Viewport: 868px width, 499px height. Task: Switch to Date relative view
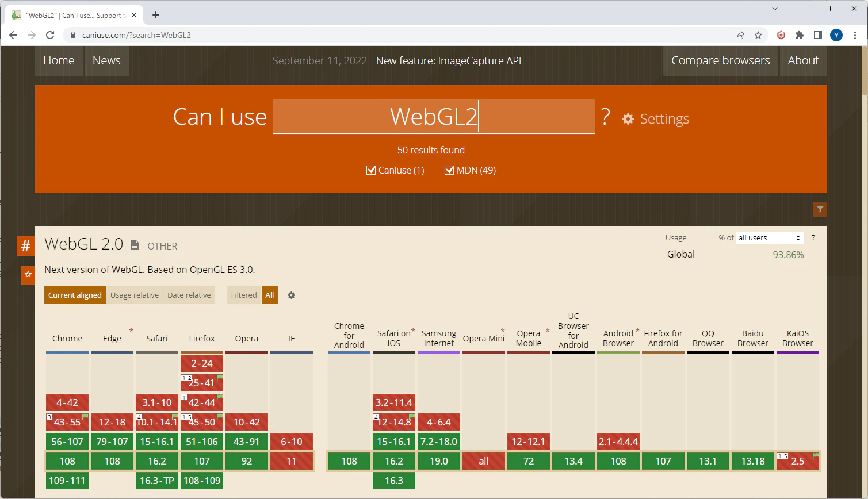pyautogui.click(x=189, y=295)
